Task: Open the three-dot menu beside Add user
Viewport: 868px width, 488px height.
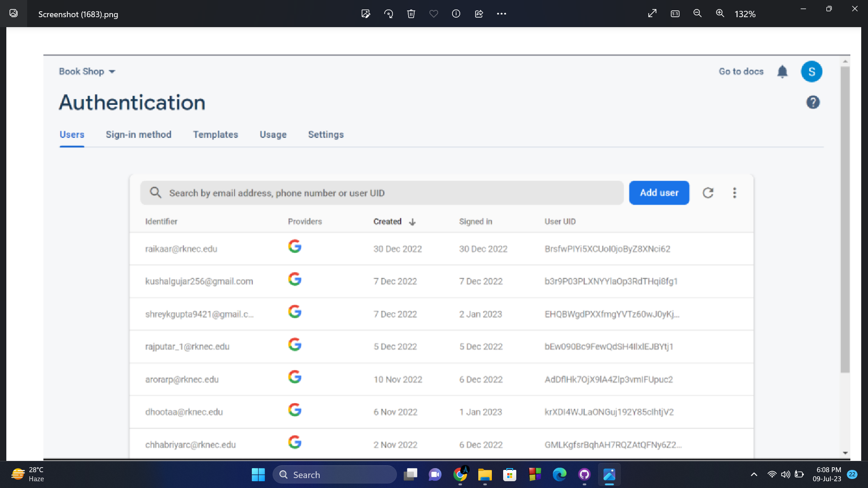Action: [x=734, y=192]
